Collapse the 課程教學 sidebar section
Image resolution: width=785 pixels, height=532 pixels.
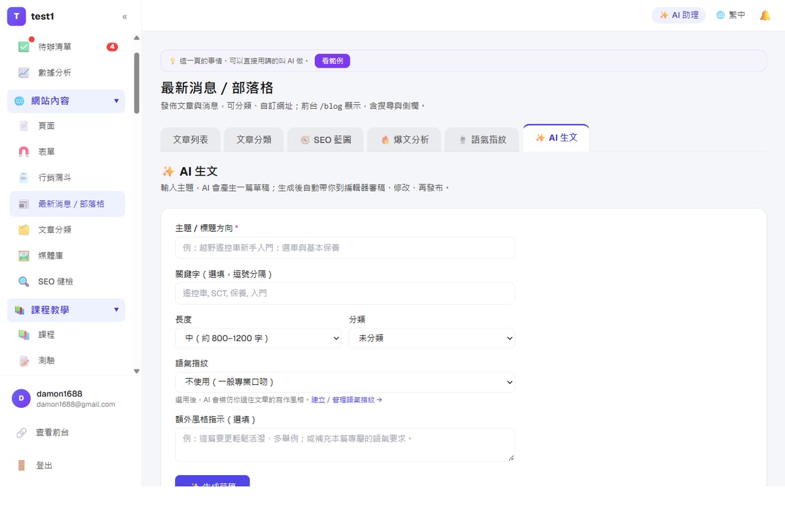click(x=66, y=310)
